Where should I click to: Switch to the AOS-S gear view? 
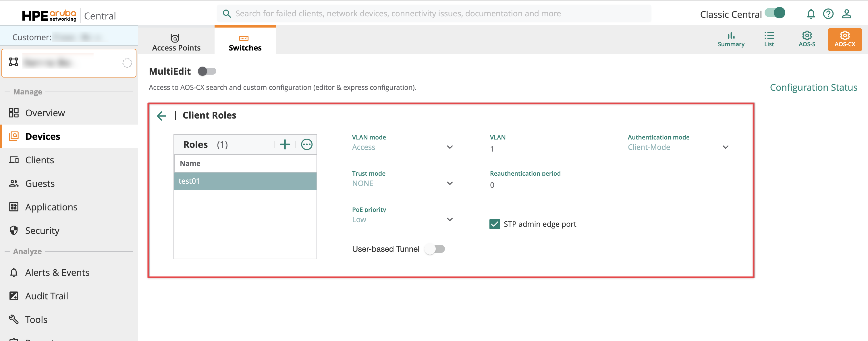point(807,39)
